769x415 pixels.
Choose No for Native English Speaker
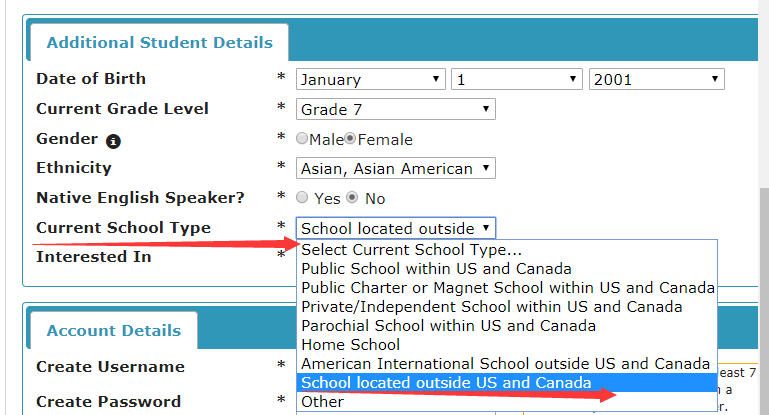pyautogui.click(x=352, y=198)
